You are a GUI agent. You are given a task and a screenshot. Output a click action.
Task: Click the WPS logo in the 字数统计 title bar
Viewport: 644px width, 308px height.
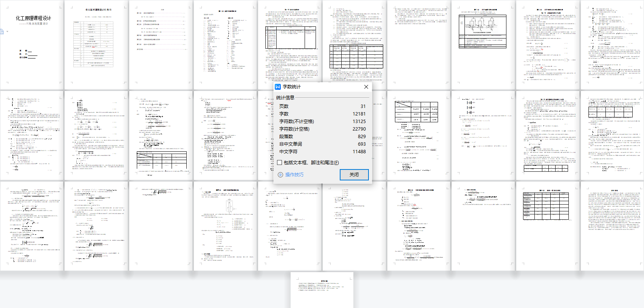pyautogui.click(x=278, y=87)
